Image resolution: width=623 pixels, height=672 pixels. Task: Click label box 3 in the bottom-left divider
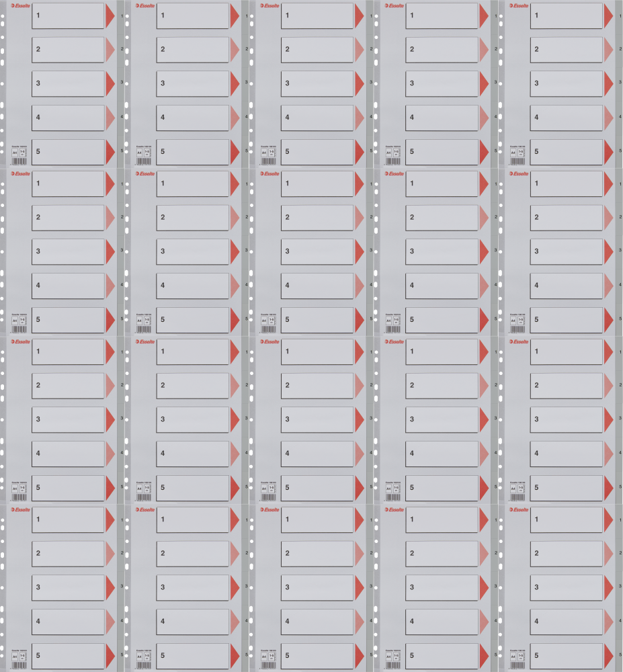(x=68, y=587)
